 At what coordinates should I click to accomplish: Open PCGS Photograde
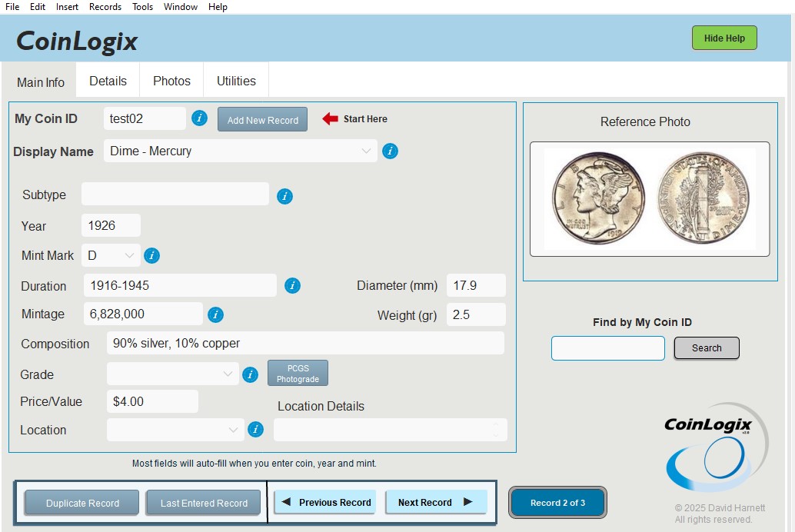coord(298,374)
